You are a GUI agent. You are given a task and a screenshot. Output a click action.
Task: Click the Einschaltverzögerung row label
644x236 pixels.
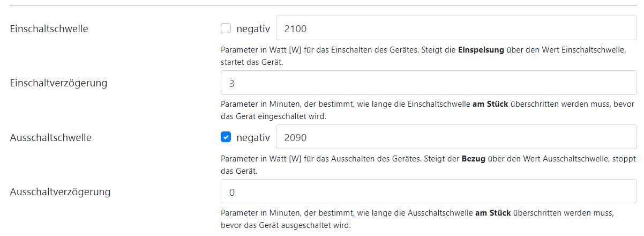59,83
